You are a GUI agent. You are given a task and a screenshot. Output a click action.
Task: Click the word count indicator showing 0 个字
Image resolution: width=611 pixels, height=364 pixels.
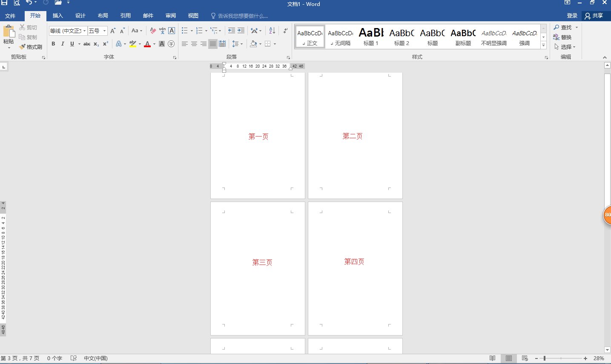[x=54, y=358]
